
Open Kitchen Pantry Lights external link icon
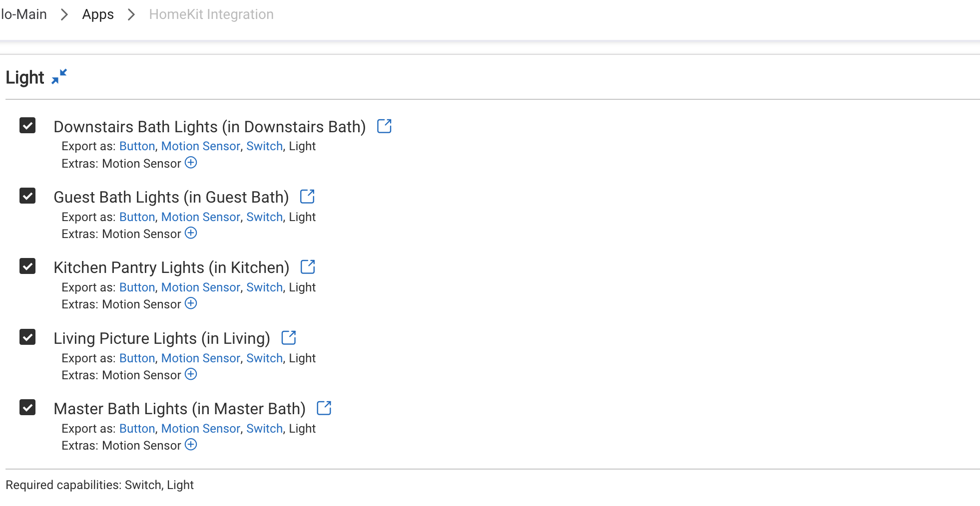308,267
